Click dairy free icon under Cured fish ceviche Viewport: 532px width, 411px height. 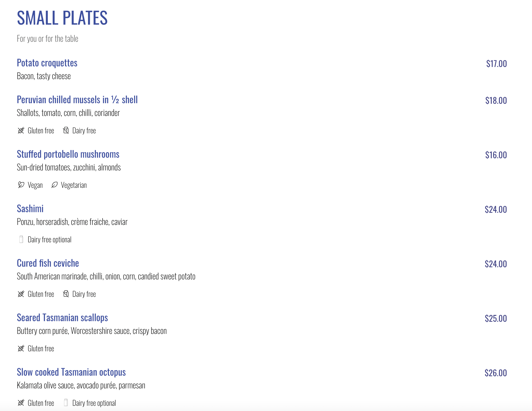coord(66,294)
